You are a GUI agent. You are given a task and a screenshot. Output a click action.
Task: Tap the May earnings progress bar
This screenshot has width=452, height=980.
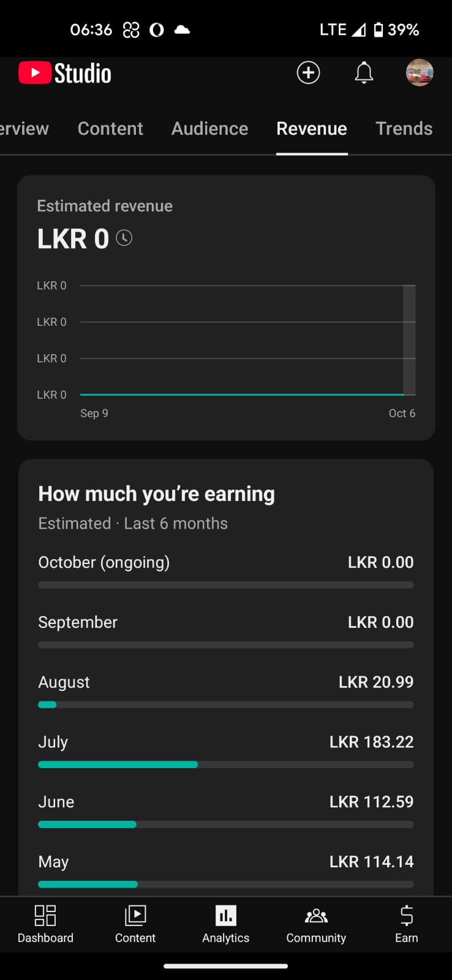225,884
